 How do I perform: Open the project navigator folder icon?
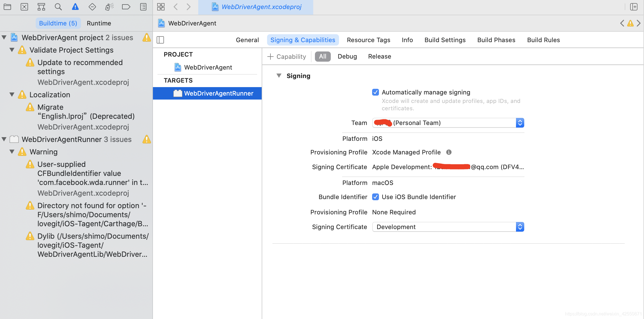[7, 7]
